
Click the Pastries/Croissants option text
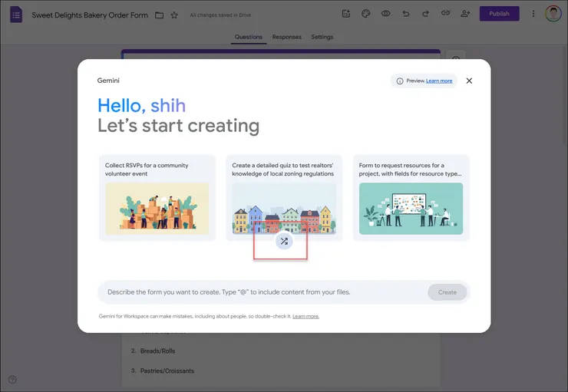[167, 371]
